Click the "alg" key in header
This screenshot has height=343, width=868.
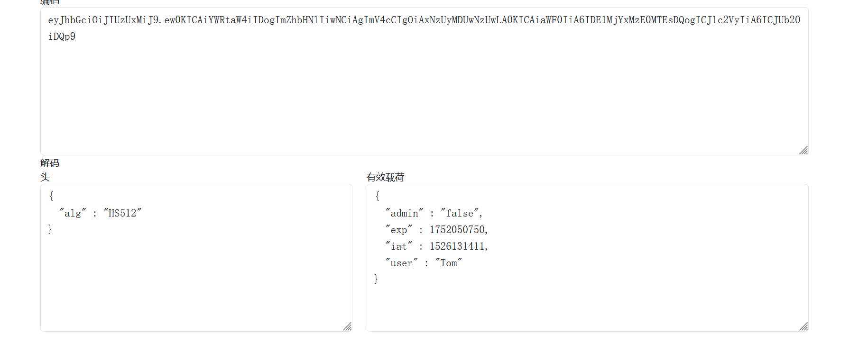pos(73,213)
